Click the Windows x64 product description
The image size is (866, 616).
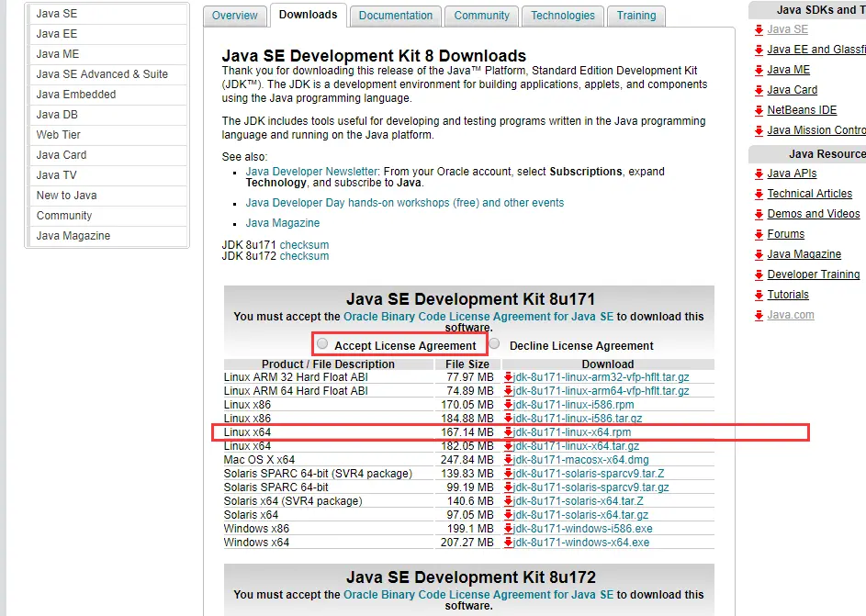coord(256,543)
